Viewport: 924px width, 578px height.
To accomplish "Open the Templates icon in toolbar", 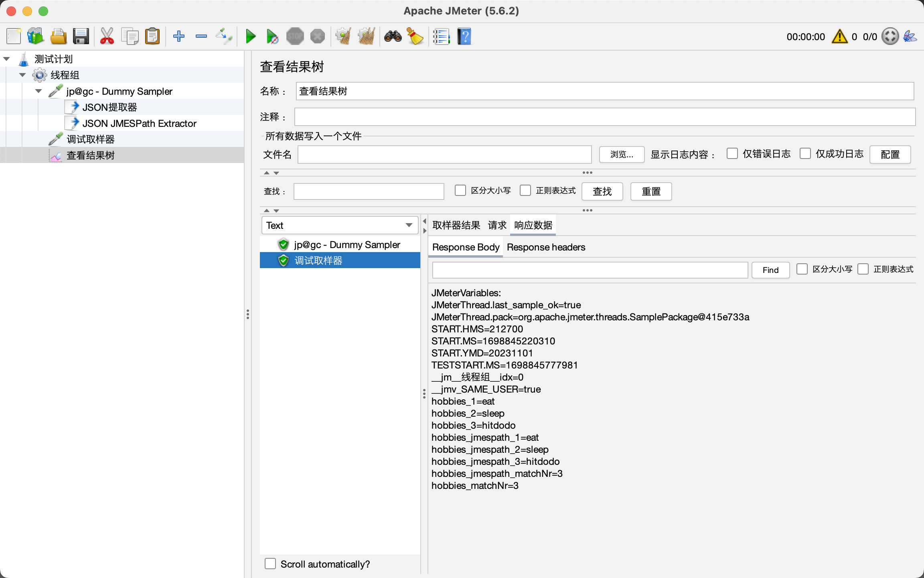I will [36, 37].
